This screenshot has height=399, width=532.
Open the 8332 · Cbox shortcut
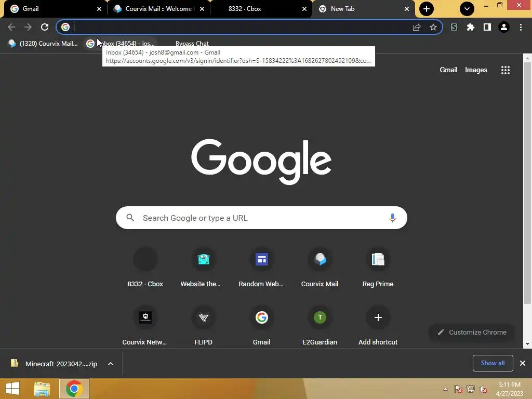click(145, 268)
